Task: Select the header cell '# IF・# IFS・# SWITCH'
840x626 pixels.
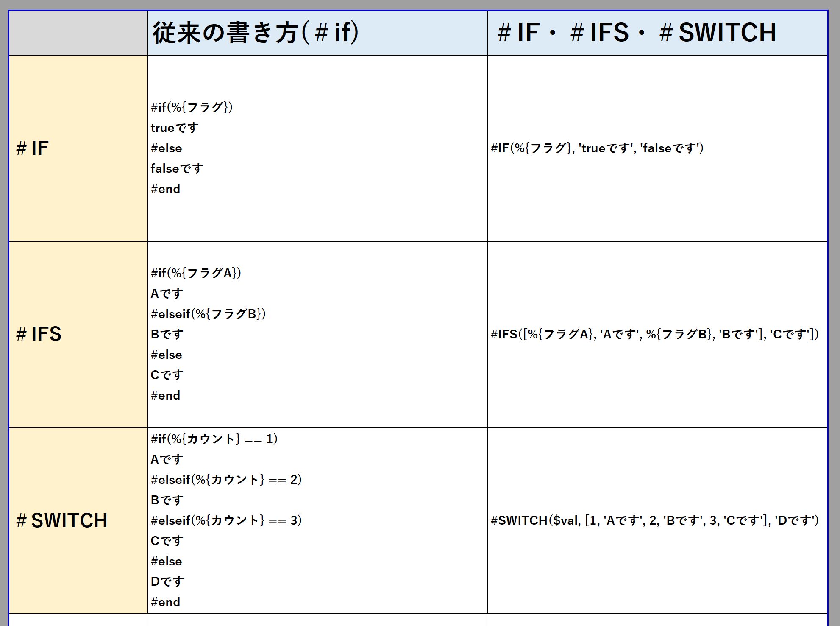Action: tap(658, 33)
